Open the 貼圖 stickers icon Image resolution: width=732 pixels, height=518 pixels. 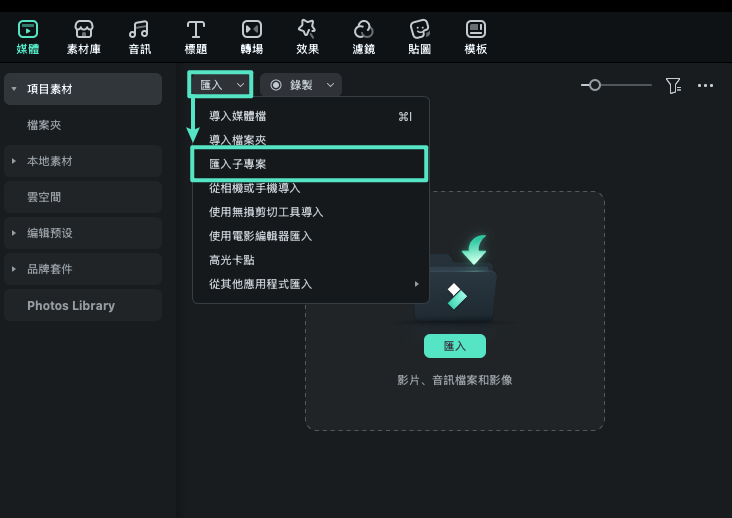click(x=419, y=29)
